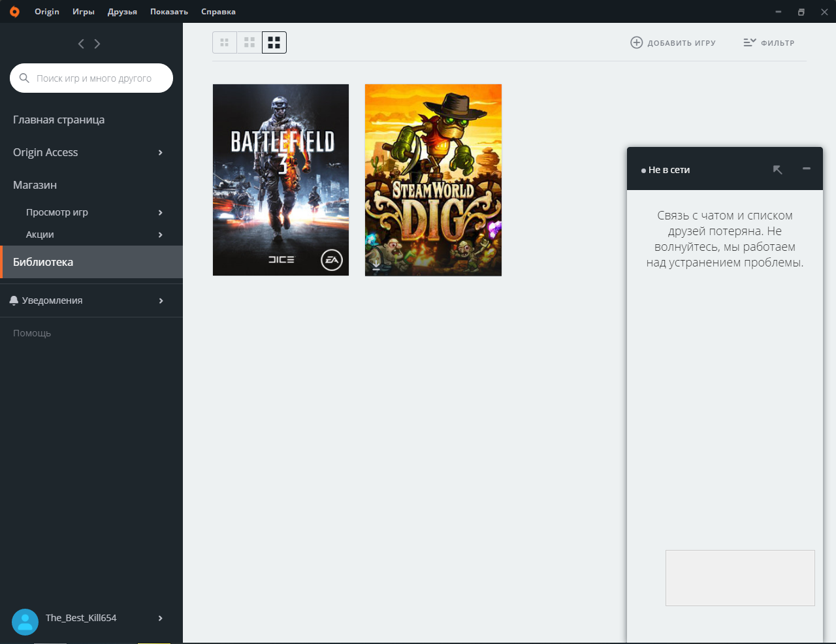The height and width of the screenshot is (644, 836).
Task: Restore the Origin window size
Action: coord(801,12)
